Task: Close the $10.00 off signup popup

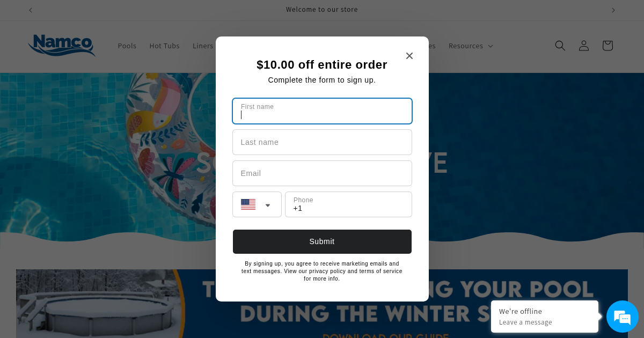Action: click(409, 56)
